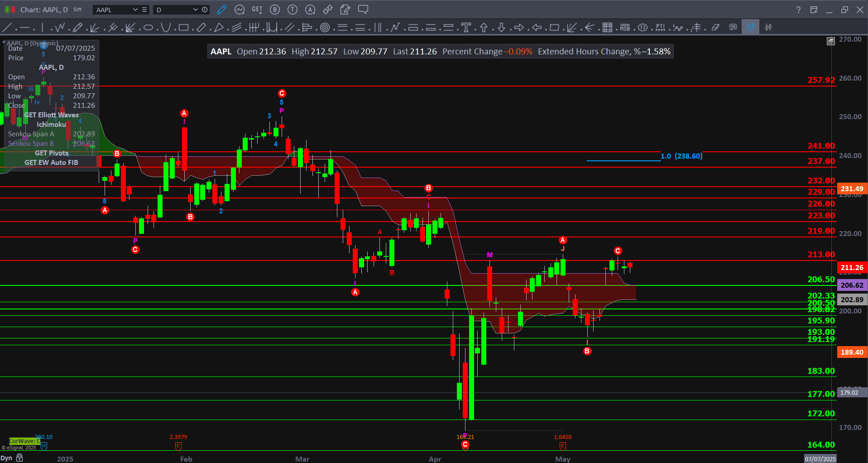868x463 pixels.
Task: Click the May earnings E marker
Action: pyautogui.click(x=562, y=446)
